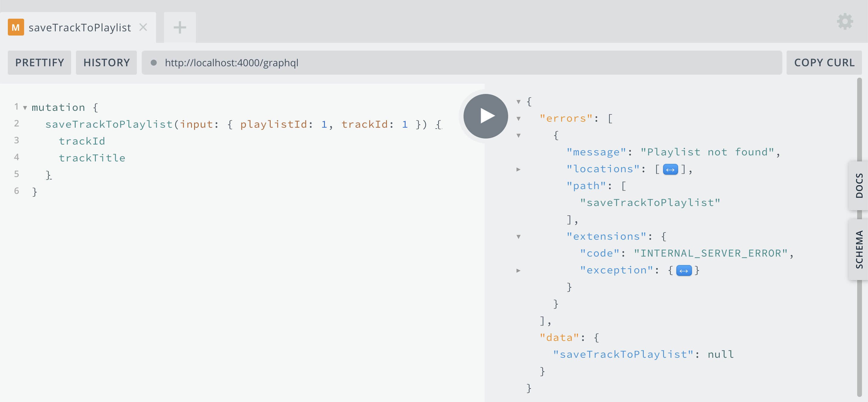This screenshot has height=402, width=868.
Task: Open the settings gear
Action: (844, 22)
